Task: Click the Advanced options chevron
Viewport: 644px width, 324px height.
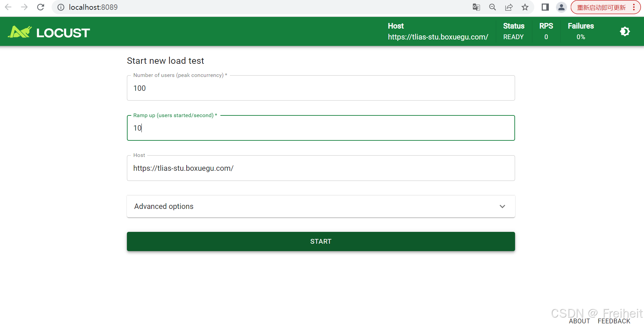Action: click(502, 206)
